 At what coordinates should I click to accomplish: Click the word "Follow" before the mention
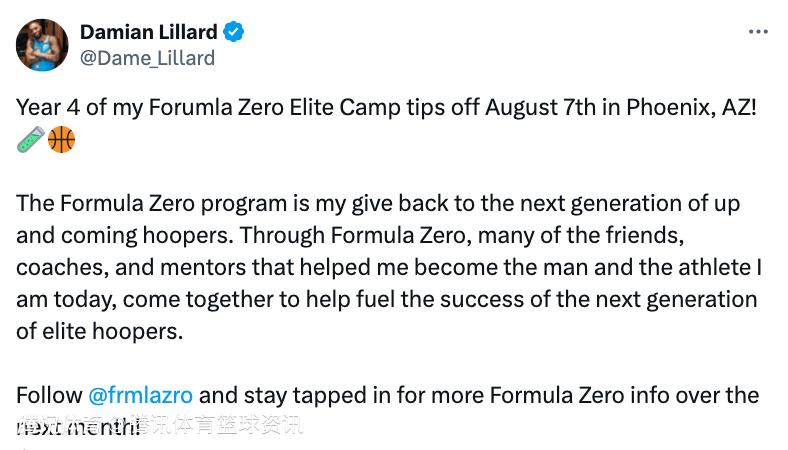(49, 395)
